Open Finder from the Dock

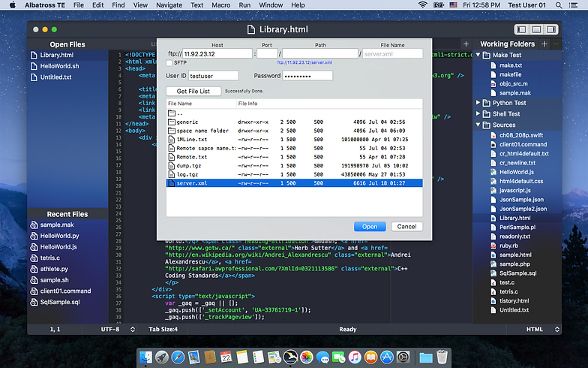[145, 357]
